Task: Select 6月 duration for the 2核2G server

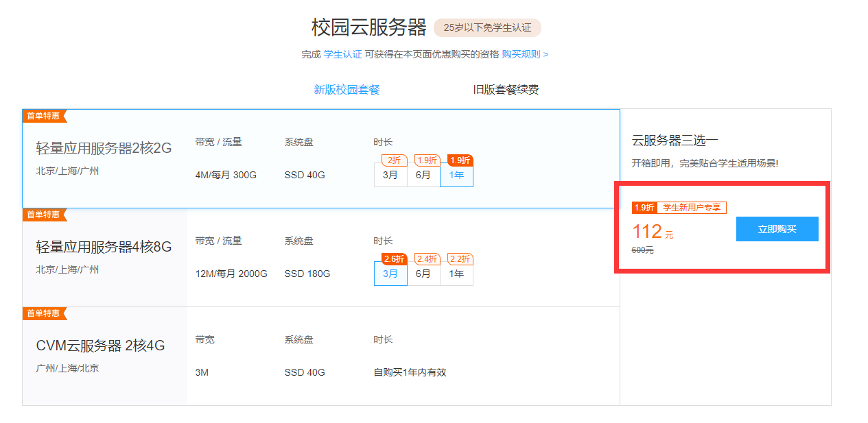Action: [x=423, y=175]
